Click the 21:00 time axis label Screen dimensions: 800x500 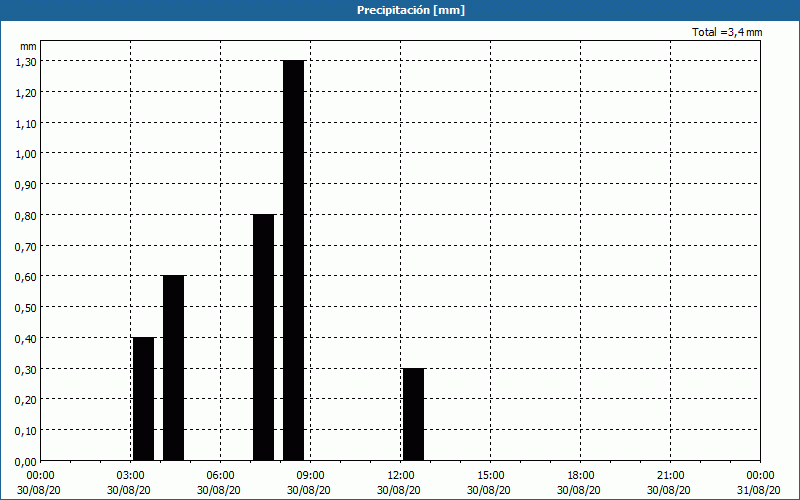click(x=670, y=476)
